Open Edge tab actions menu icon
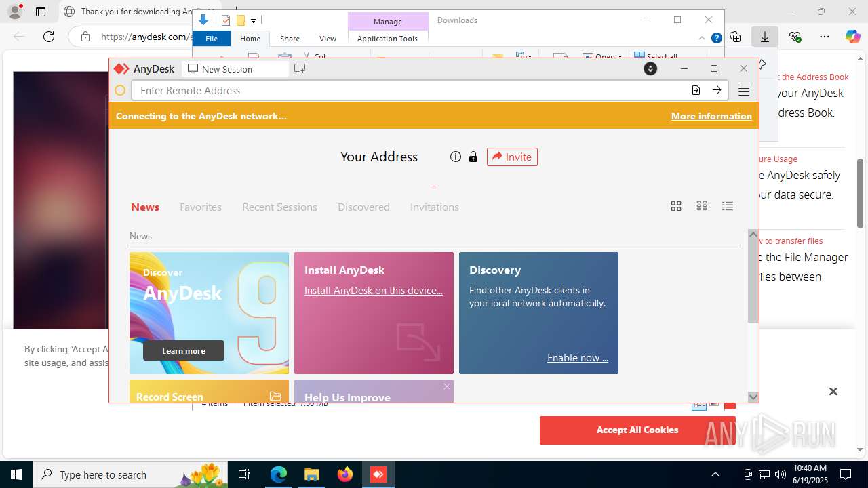Viewport: 868px width, 488px height. (x=41, y=12)
